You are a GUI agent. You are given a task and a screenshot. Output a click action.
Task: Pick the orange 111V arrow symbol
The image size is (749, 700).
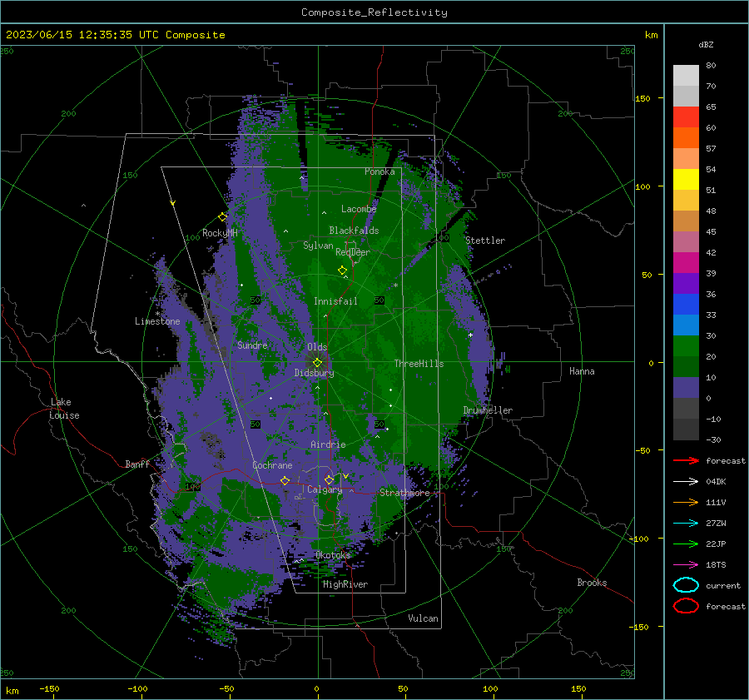686,502
